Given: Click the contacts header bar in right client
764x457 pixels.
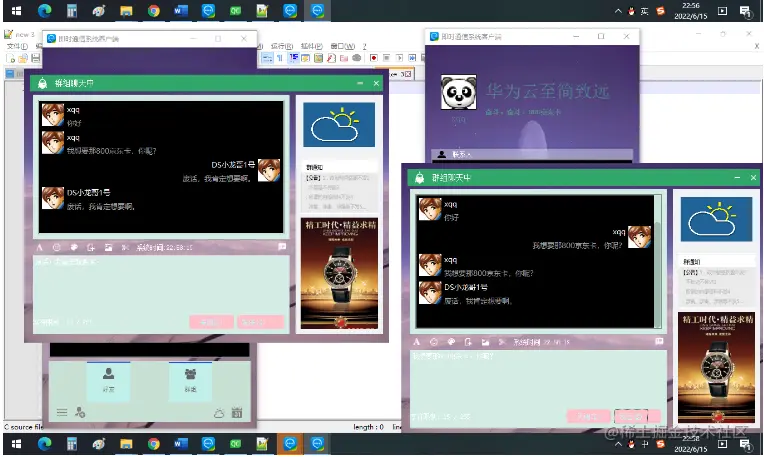Looking at the screenshot, I should (532, 154).
